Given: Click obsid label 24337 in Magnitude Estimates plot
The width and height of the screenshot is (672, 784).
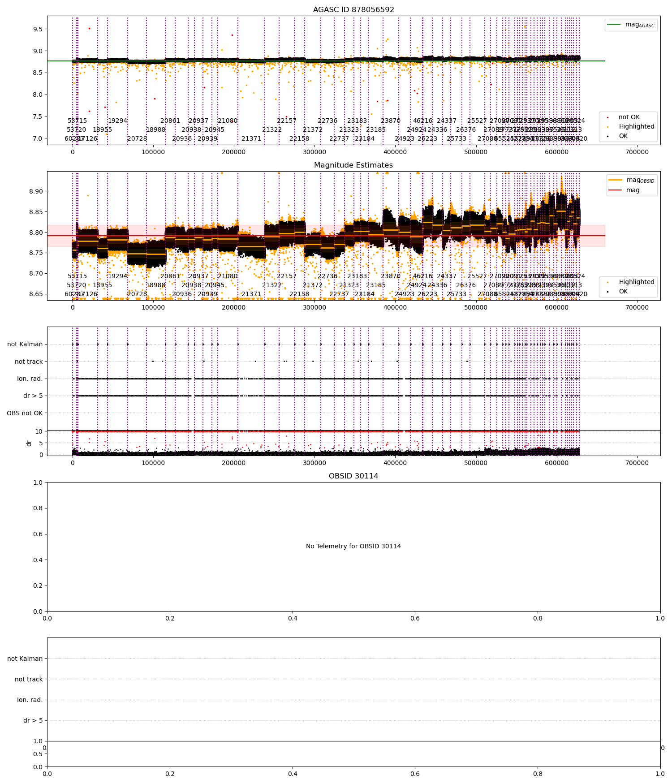Looking at the screenshot, I should pos(447,276).
